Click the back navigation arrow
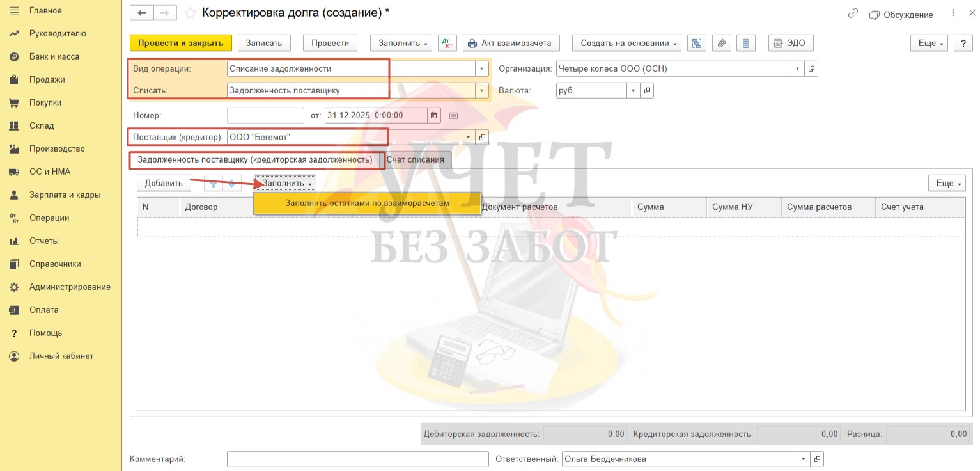Screen dimensions: 980x471 (142, 13)
